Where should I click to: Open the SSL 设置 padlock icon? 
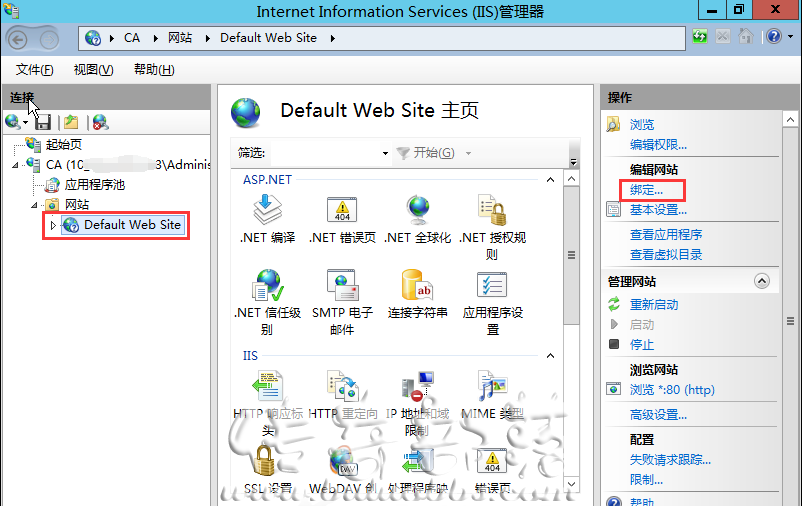tap(265, 460)
